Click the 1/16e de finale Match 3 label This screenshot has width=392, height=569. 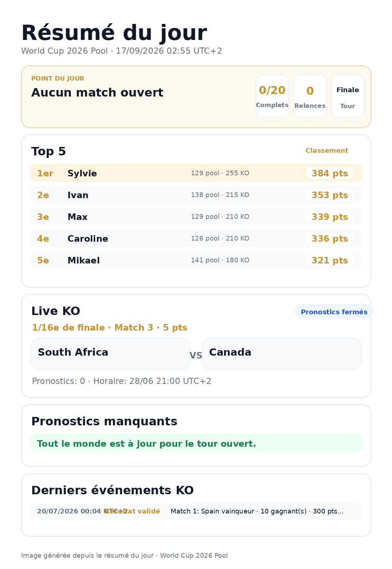110,328
